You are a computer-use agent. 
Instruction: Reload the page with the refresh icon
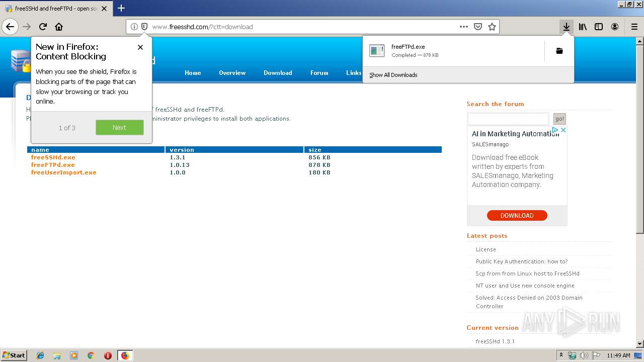coord(43,27)
